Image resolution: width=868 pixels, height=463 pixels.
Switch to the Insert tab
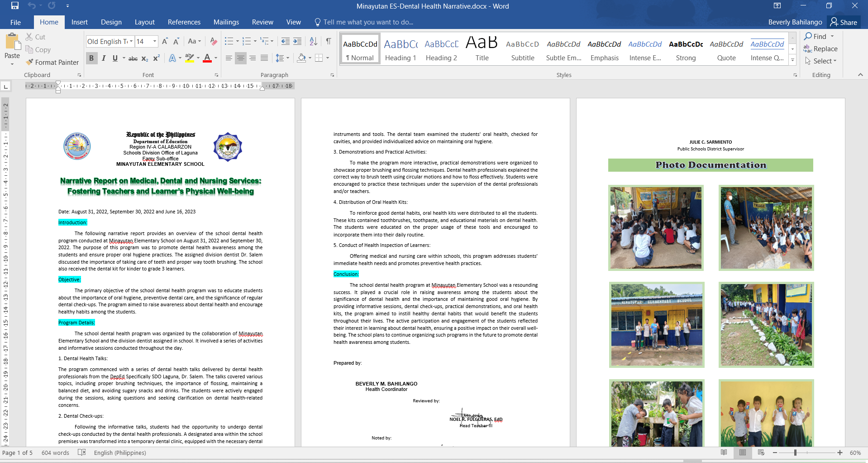[x=80, y=22]
